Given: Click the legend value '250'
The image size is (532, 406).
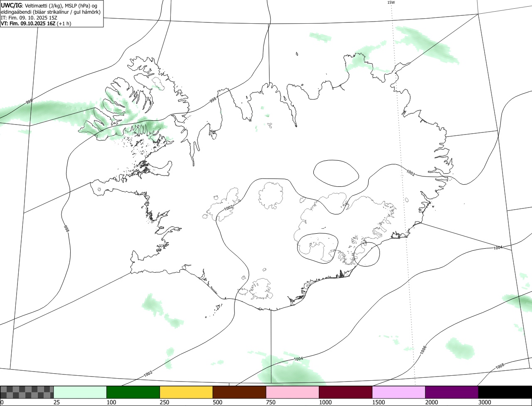Looking at the screenshot, I should (164, 403).
